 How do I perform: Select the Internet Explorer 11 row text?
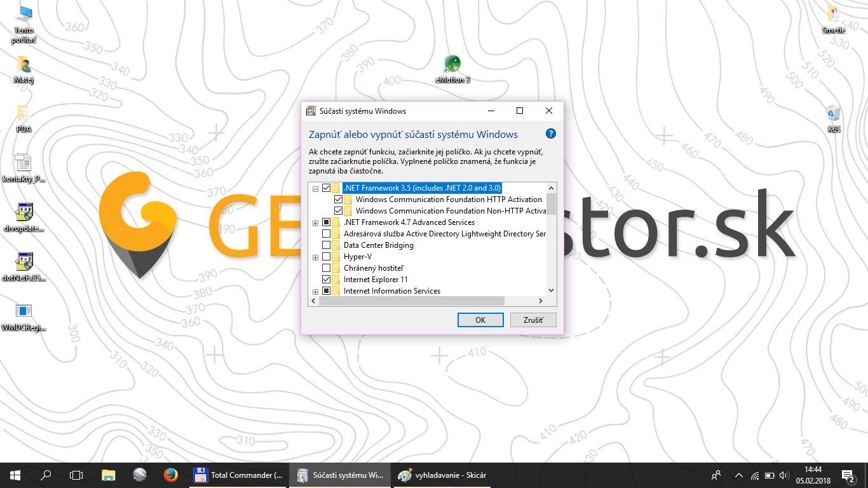(x=376, y=280)
